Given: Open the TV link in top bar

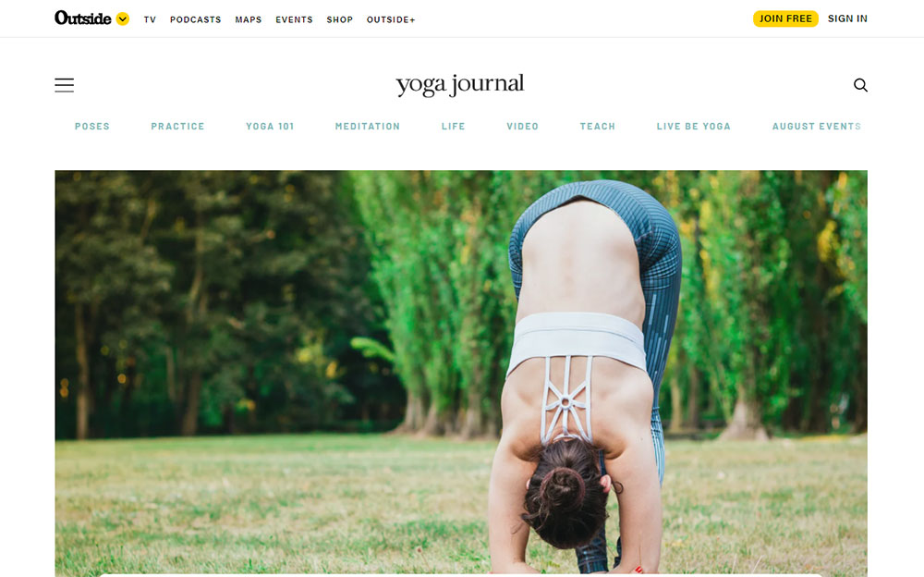Looking at the screenshot, I should 150,19.
